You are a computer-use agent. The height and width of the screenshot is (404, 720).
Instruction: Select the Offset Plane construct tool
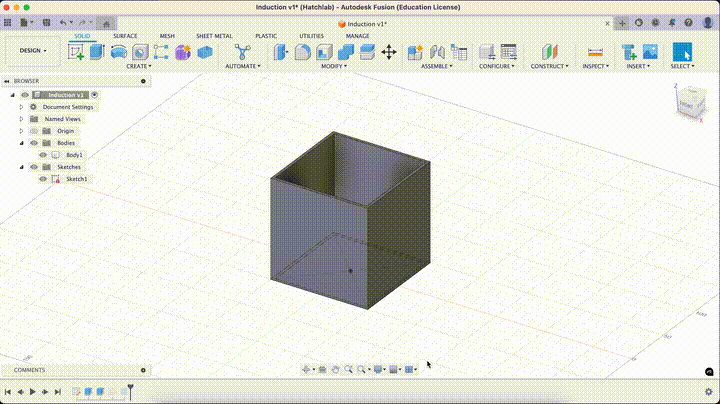point(549,52)
